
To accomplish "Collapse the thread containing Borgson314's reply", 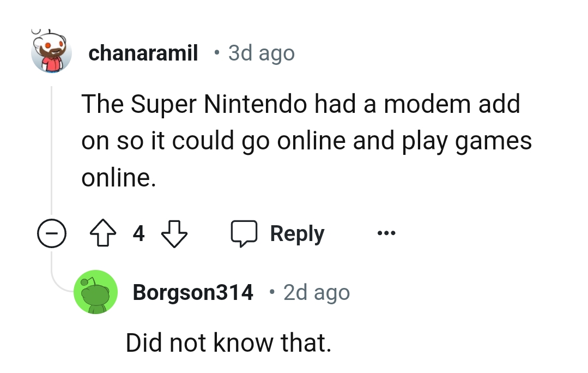I will 52,233.
